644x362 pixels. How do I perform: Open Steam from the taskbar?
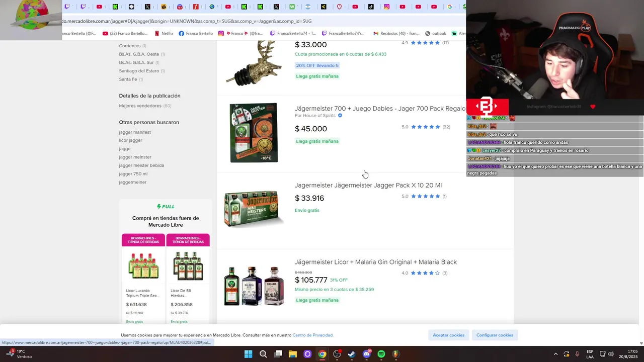click(352, 354)
